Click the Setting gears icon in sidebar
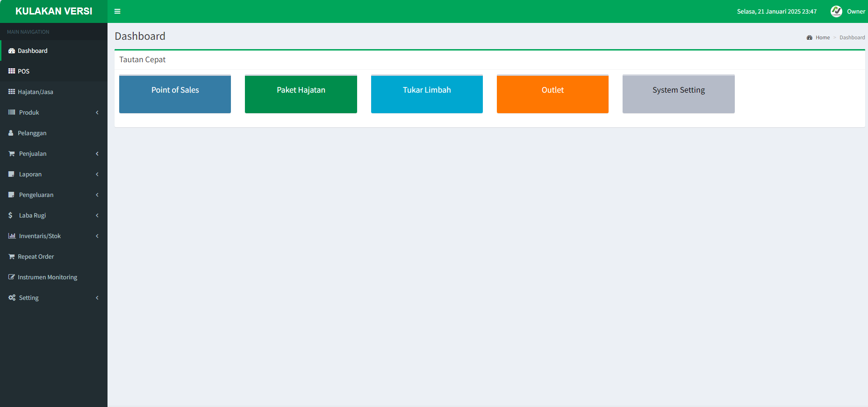This screenshot has width=868, height=407. [12, 298]
